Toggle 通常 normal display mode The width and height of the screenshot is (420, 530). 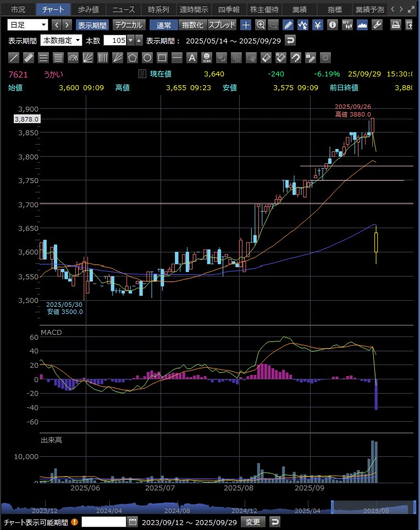[164, 25]
